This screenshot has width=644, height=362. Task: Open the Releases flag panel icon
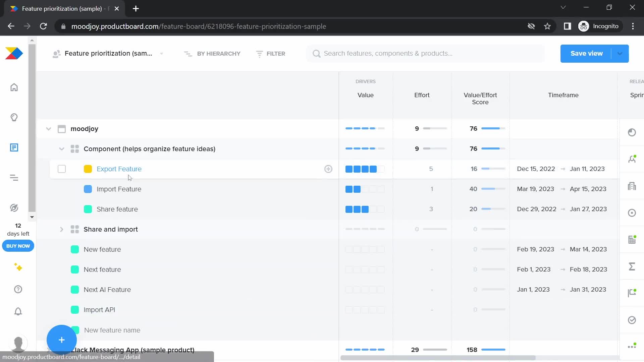pyautogui.click(x=632, y=293)
